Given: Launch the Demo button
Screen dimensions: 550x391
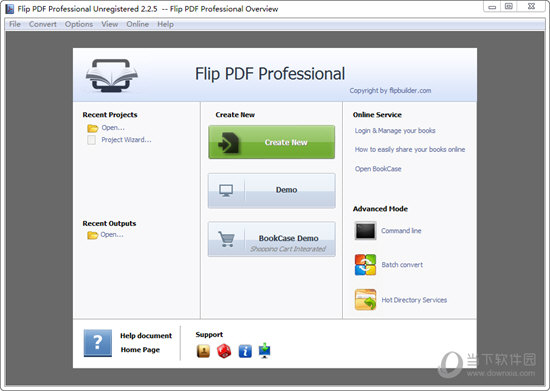Looking at the screenshot, I should click(271, 190).
